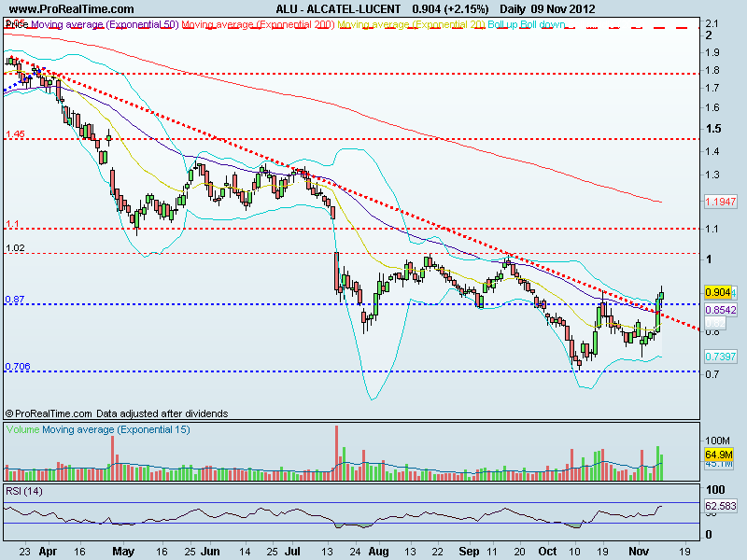Click the 1.45 resistance level label

[x=15, y=133]
